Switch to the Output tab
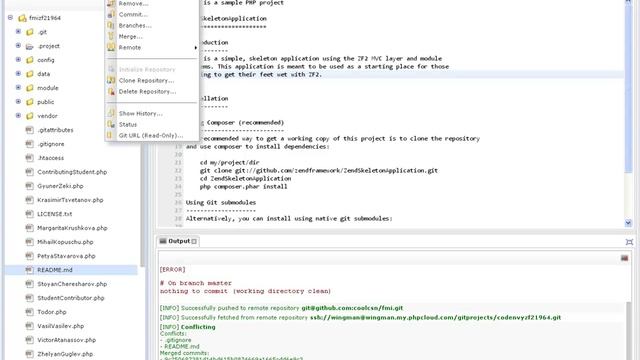This screenshot has width=640, height=360. 179,241
